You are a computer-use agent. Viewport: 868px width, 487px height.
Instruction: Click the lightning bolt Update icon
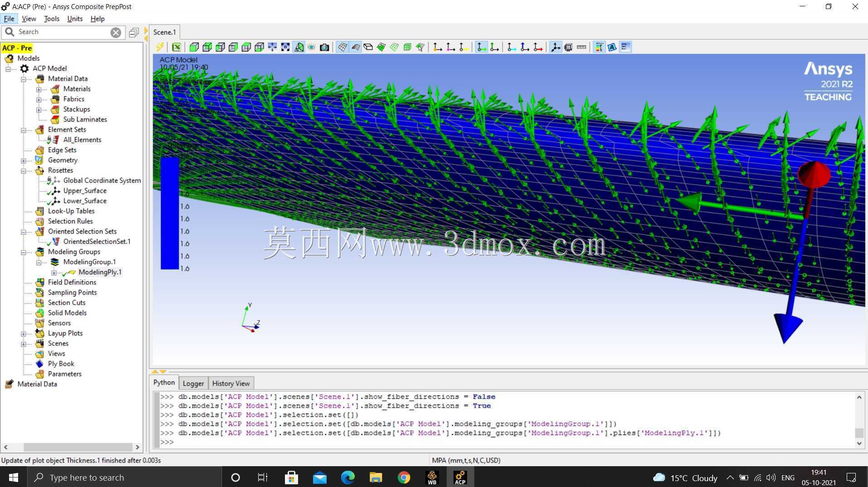click(x=160, y=47)
